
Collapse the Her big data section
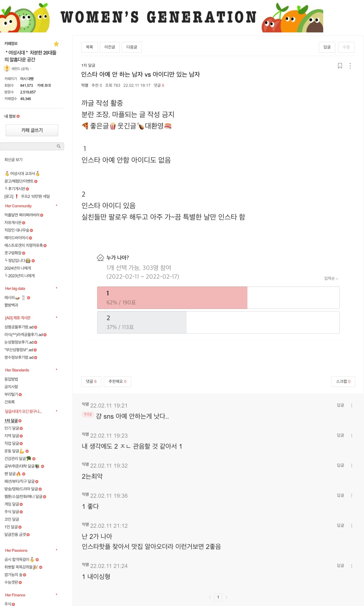click(56, 288)
